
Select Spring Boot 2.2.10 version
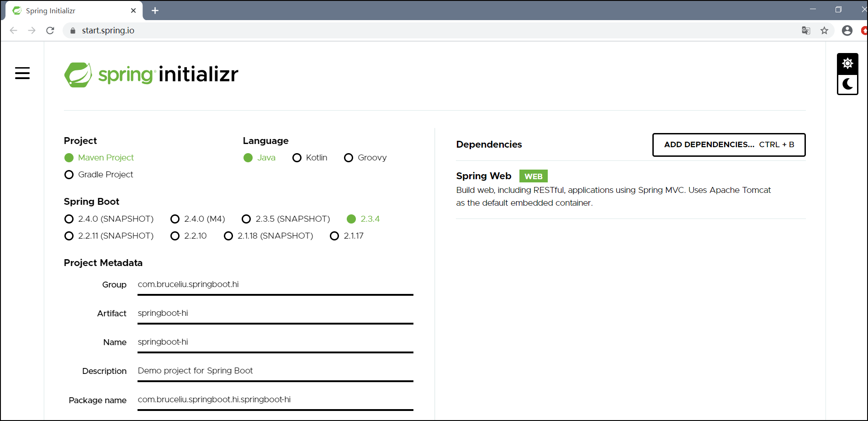coord(188,236)
